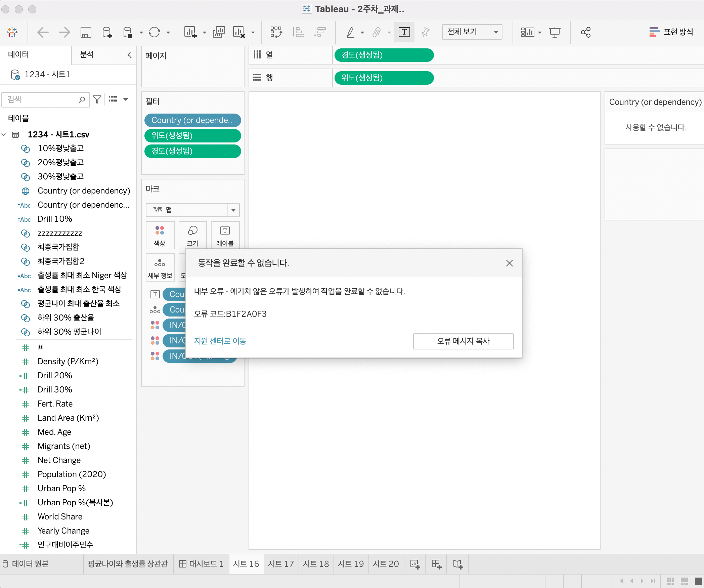Image resolution: width=704 pixels, height=588 pixels.
Task: Click the Save disk icon
Action: click(x=86, y=32)
